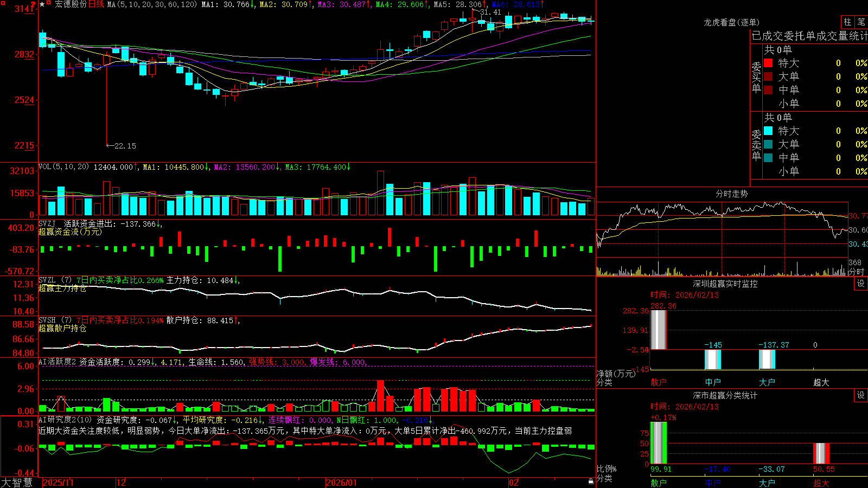
Task: Click the 分时走势 panel title
Action: pyautogui.click(x=731, y=194)
